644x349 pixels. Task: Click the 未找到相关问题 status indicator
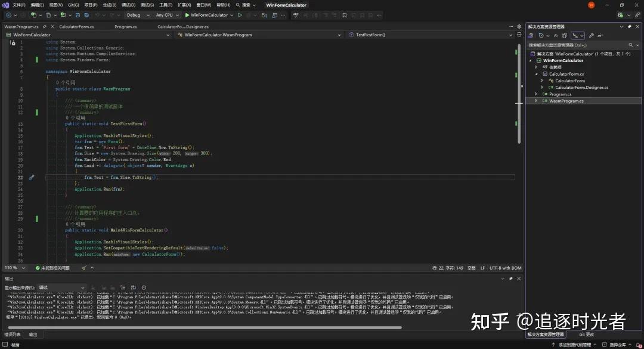52,268
